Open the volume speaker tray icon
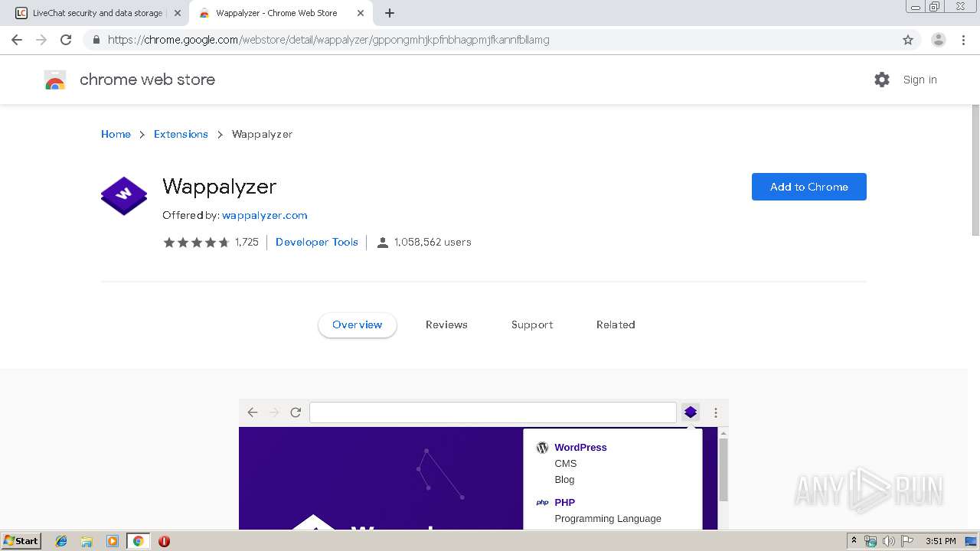Screen dimensions: 980x551 888,541
